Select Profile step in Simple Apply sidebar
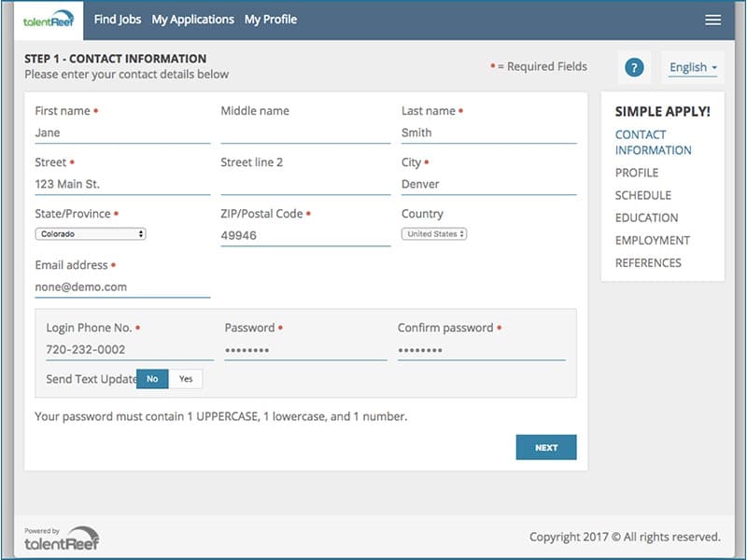747x560 pixels. point(636,173)
